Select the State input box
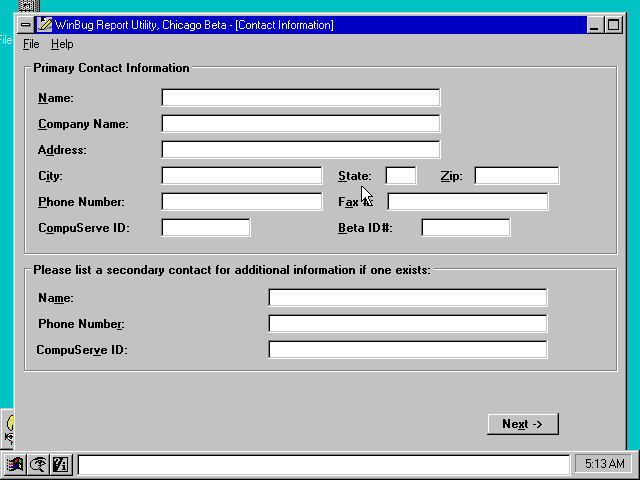 (401, 176)
